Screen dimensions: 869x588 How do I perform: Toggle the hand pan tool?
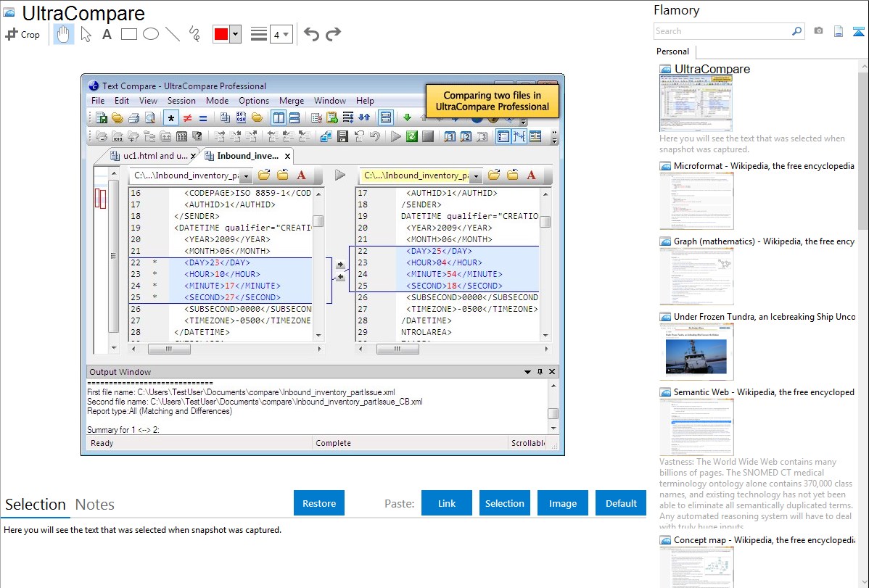coord(64,34)
